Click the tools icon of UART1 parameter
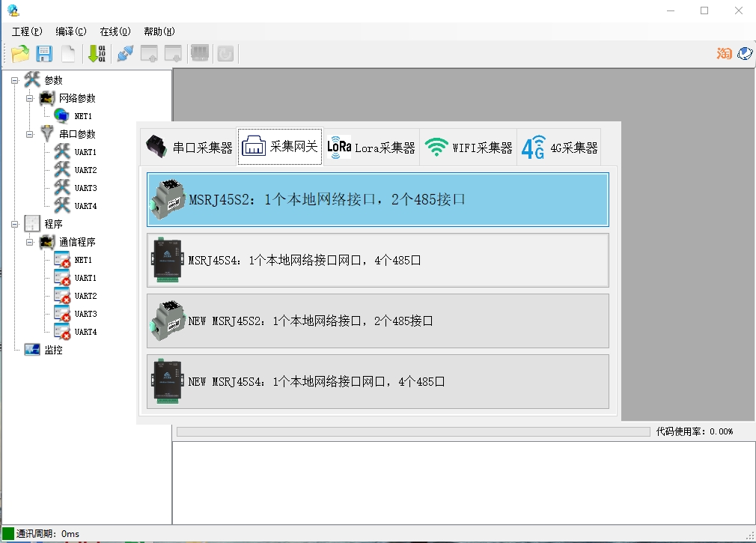The height and width of the screenshot is (543, 756). tap(61, 151)
